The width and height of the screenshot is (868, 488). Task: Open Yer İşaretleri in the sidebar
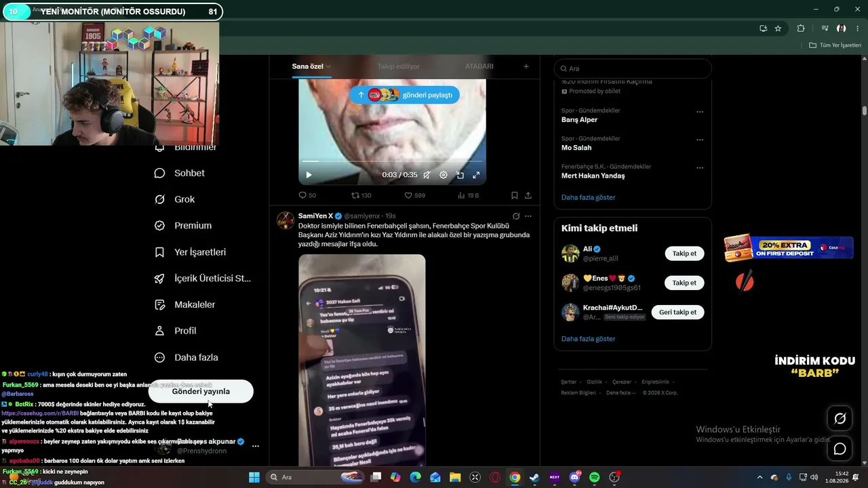click(x=191, y=252)
